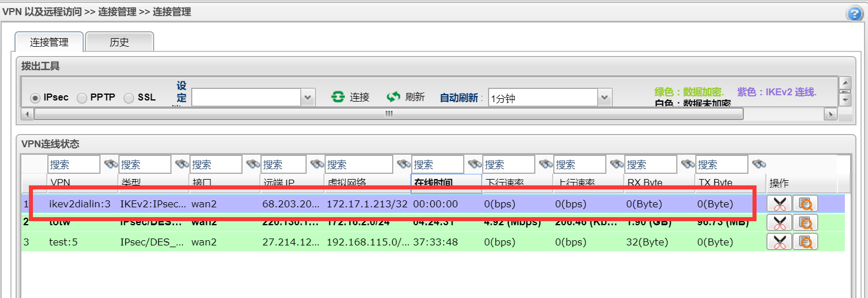Click binoculars icon beside the 下行速率 search field

[546, 165]
